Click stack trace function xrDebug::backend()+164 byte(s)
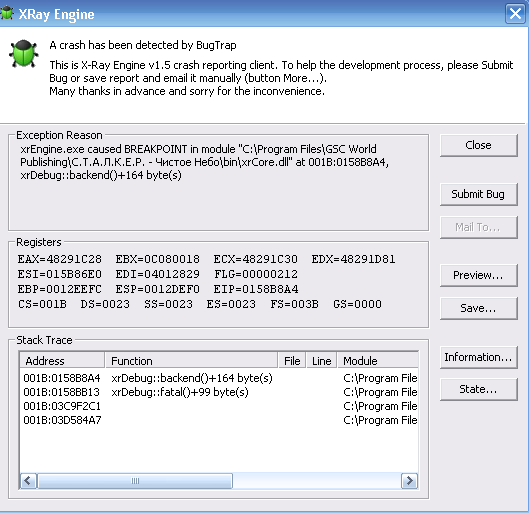 pyautogui.click(x=192, y=378)
